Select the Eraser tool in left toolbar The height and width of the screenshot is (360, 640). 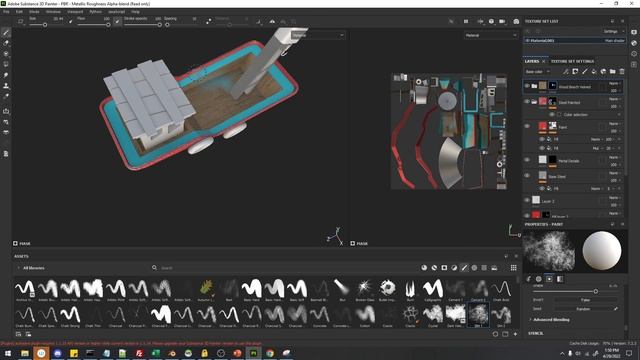6,43
